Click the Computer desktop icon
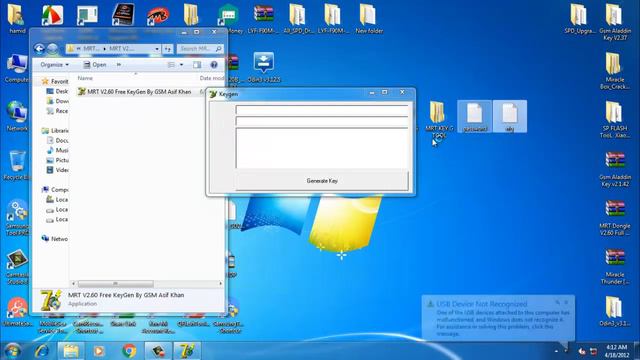Screen dimensions: 640x360 pos(17,68)
